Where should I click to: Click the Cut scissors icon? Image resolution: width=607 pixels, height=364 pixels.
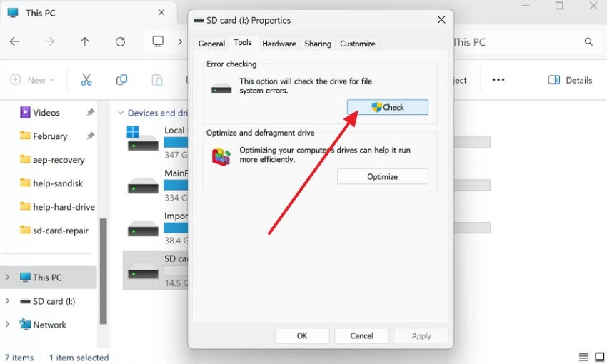pyautogui.click(x=86, y=80)
